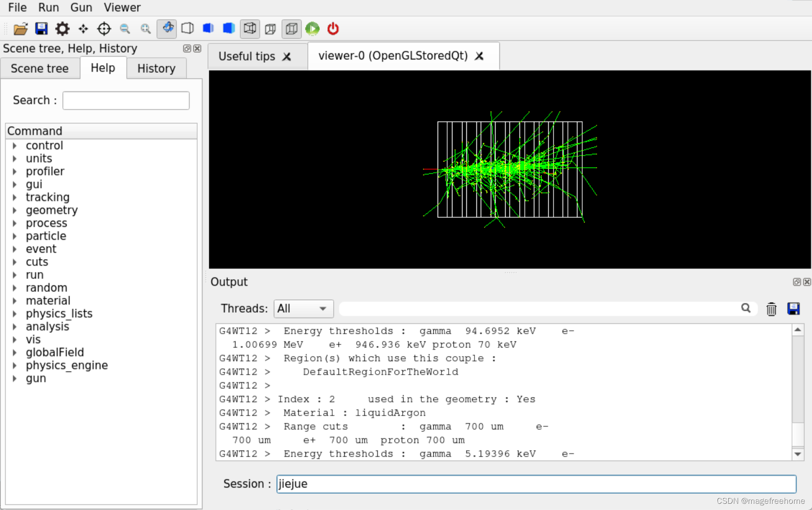812x510 pixels.
Task: Open the Viewer menu
Action: [122, 8]
